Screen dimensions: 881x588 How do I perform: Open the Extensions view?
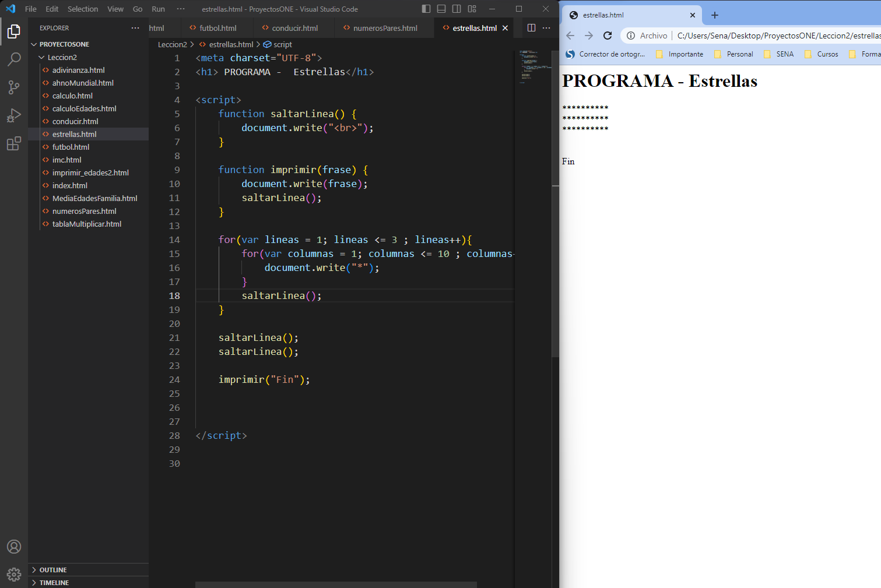pyautogui.click(x=14, y=143)
